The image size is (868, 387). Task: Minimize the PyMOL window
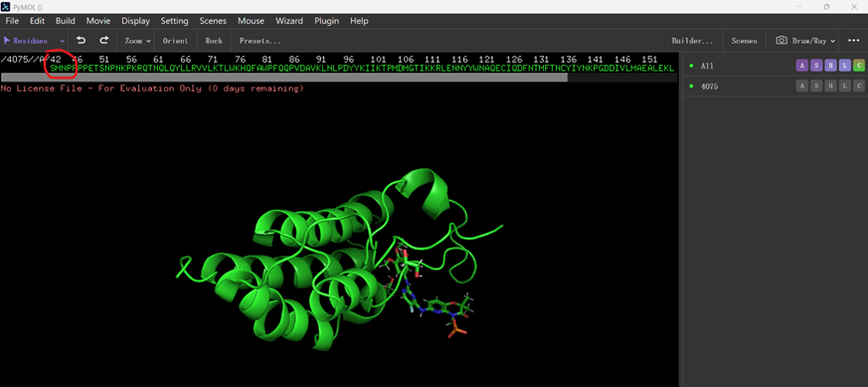click(x=800, y=7)
